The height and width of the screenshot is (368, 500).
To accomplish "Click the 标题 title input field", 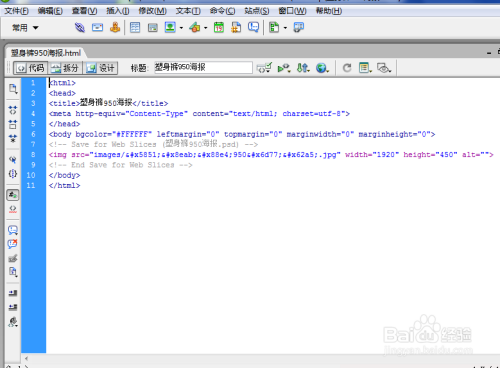I will 203,68.
